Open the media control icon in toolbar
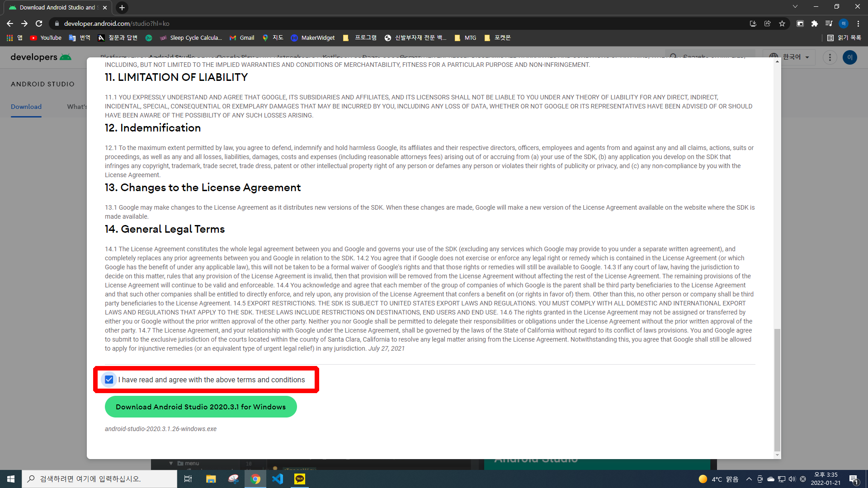This screenshot has height=488, width=868. [829, 23]
